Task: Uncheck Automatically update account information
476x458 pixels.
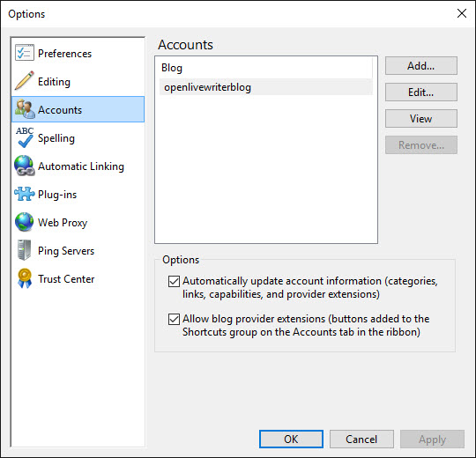Action: coord(174,281)
